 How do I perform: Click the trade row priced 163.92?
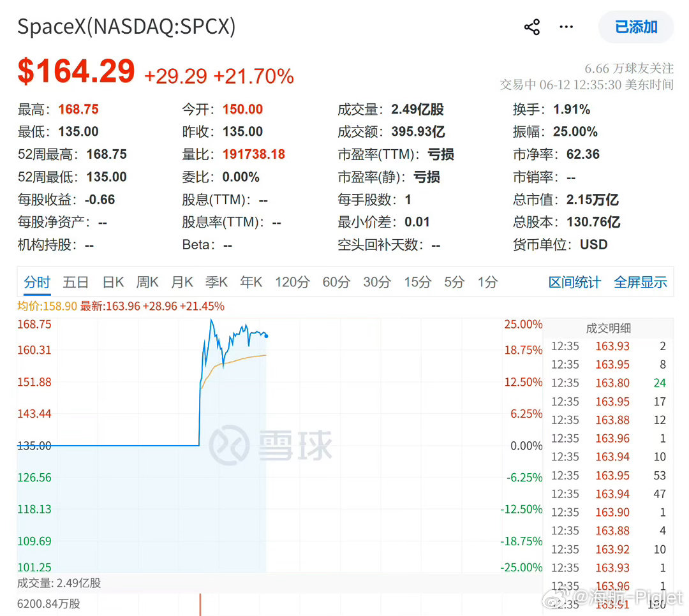point(609,549)
